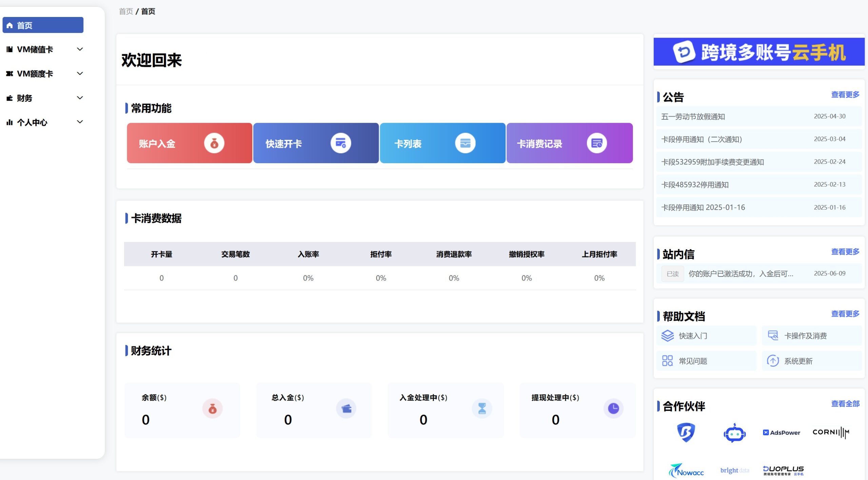The width and height of the screenshot is (868, 480).
Task: Open the Nowacc partner logo
Action: point(686,471)
